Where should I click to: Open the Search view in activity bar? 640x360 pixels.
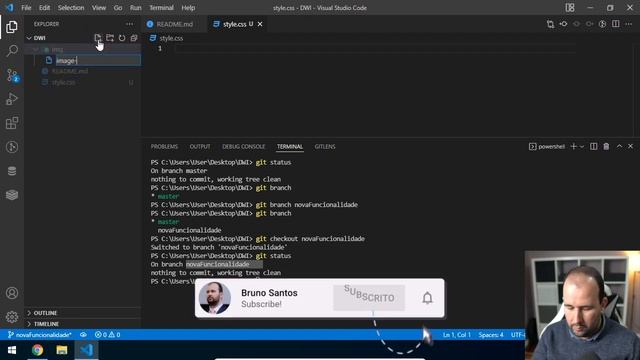pyautogui.click(x=12, y=51)
